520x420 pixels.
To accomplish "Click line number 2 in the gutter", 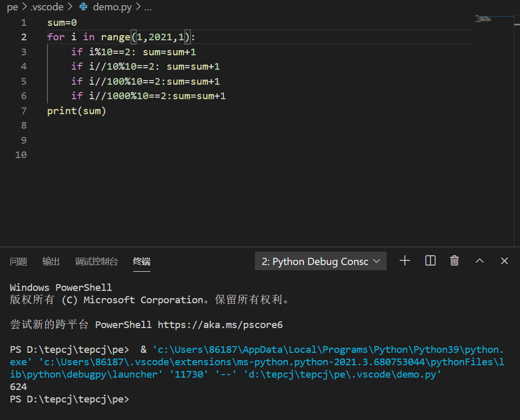I will click(x=24, y=37).
